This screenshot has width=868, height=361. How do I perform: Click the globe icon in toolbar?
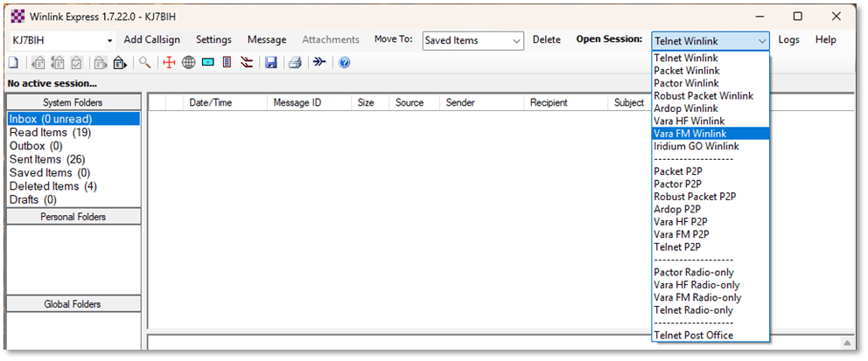pos(188,63)
